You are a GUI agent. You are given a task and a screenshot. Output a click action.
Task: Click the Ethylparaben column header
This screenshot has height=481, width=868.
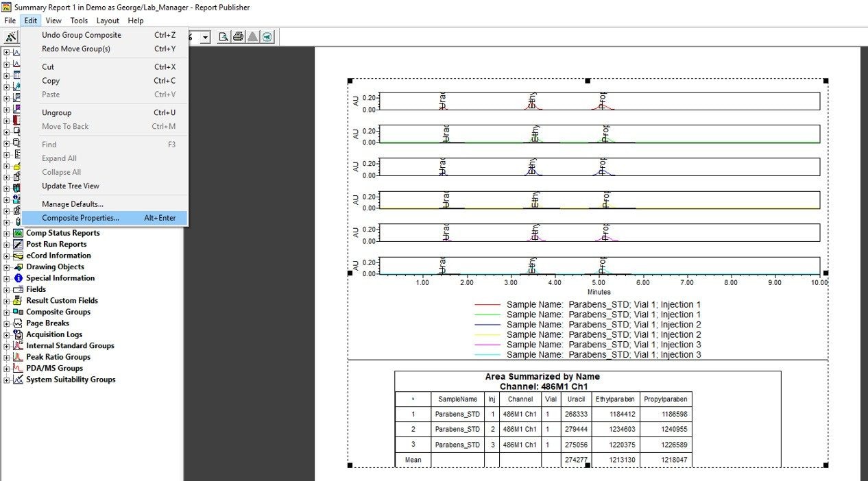[616, 399]
